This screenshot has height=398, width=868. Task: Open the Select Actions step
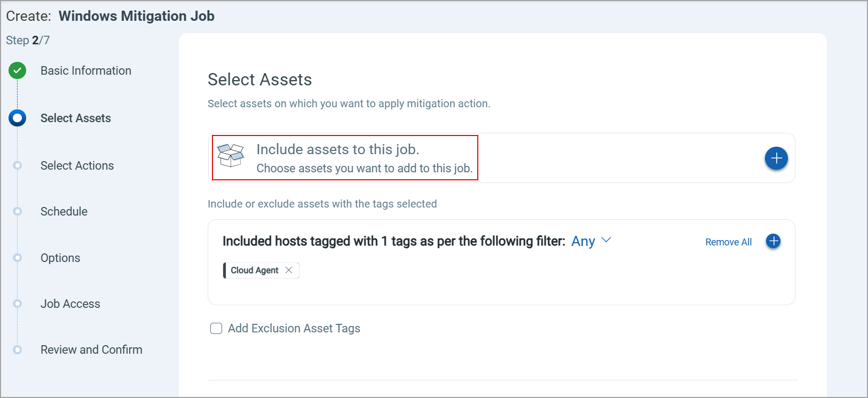(x=77, y=165)
